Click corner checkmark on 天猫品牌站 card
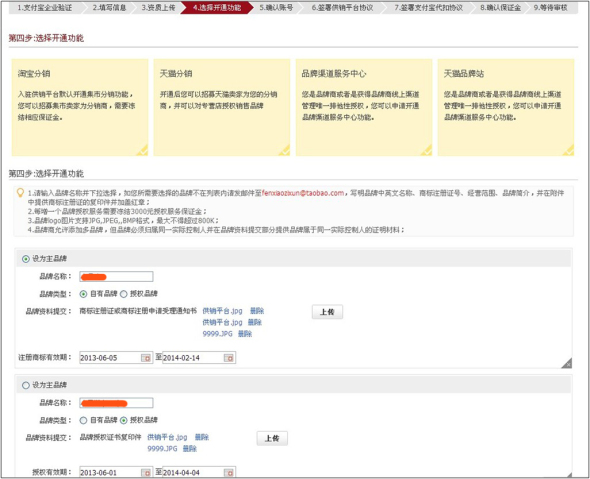The width and height of the screenshot is (590, 479). tap(569, 151)
